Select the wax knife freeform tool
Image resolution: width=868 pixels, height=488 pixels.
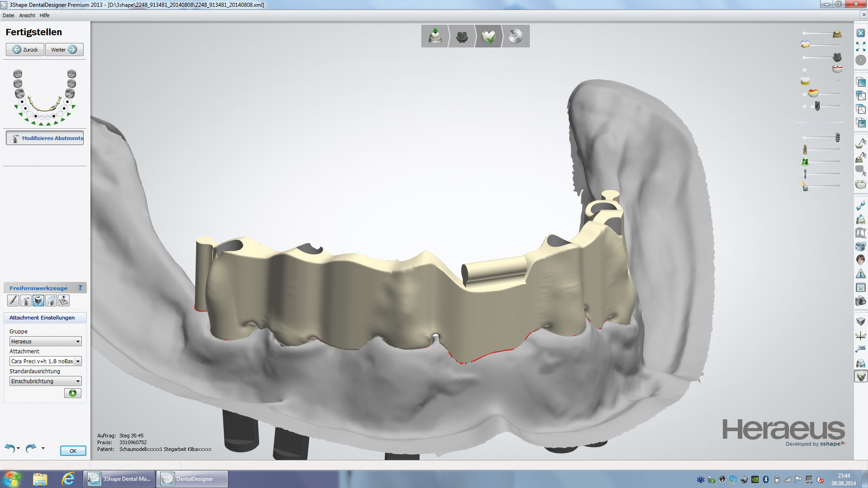tap(13, 300)
